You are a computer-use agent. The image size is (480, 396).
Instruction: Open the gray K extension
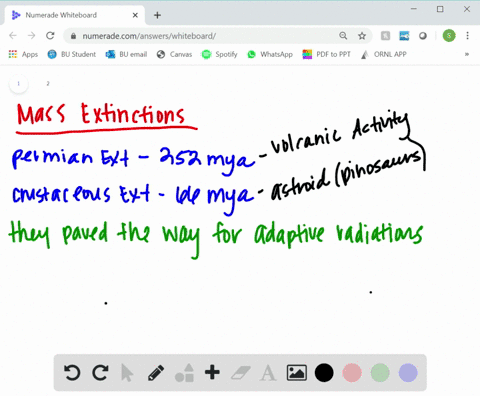click(x=385, y=36)
